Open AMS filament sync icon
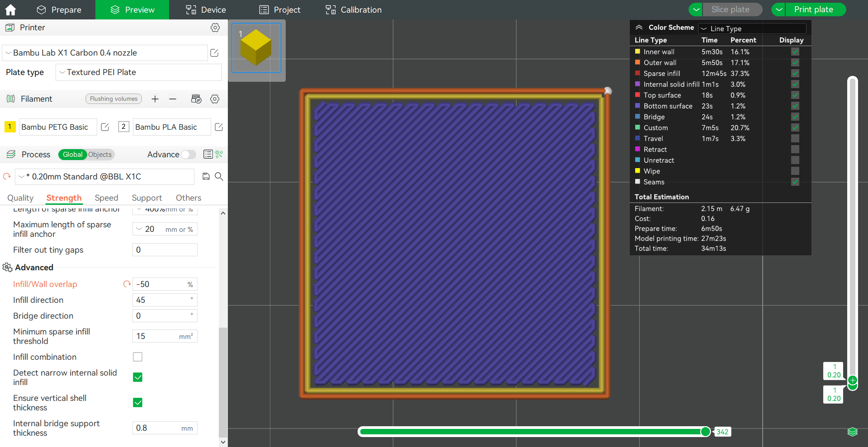 pyautogui.click(x=196, y=99)
